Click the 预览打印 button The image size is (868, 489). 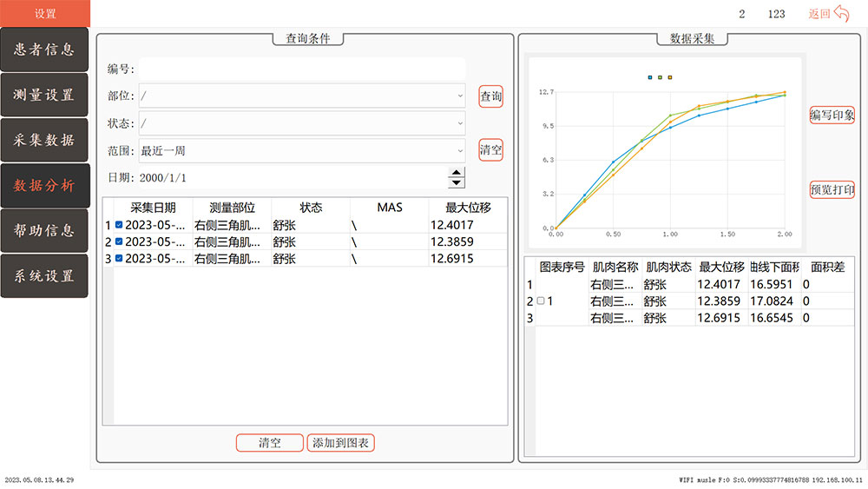coord(832,189)
